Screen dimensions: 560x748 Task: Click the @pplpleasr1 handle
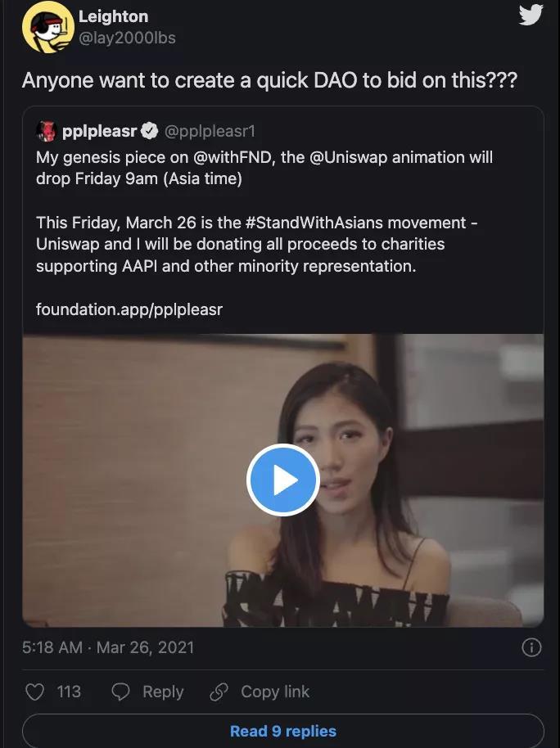210,131
